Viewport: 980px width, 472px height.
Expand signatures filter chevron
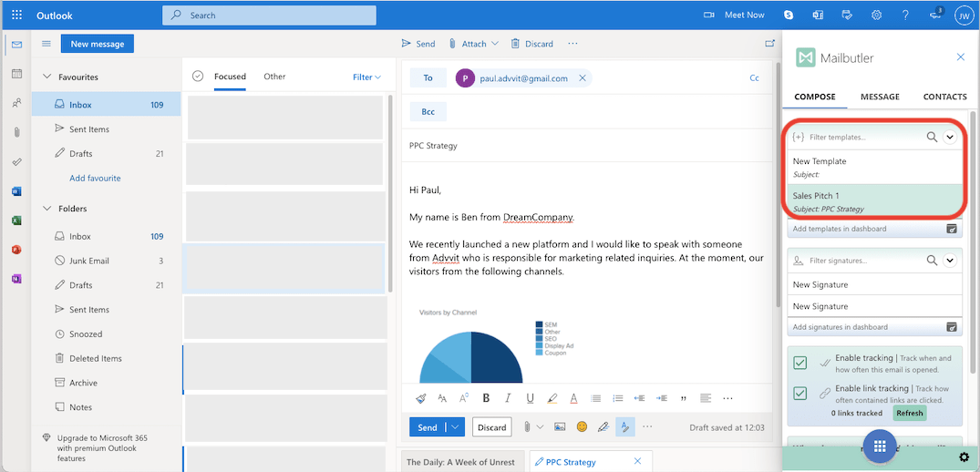[950, 261]
